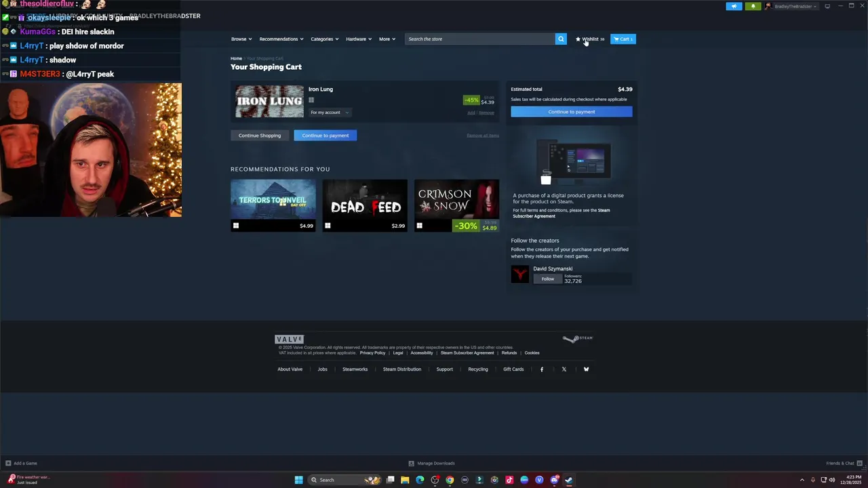Screen dimensions: 868x488
Task: Open the green notifications bell
Action: pyautogui.click(x=753, y=6)
